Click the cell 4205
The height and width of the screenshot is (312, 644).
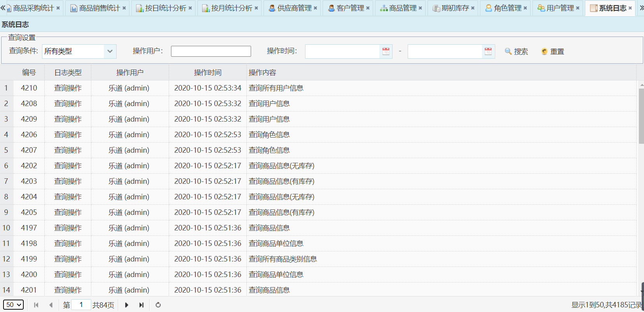coord(29,213)
